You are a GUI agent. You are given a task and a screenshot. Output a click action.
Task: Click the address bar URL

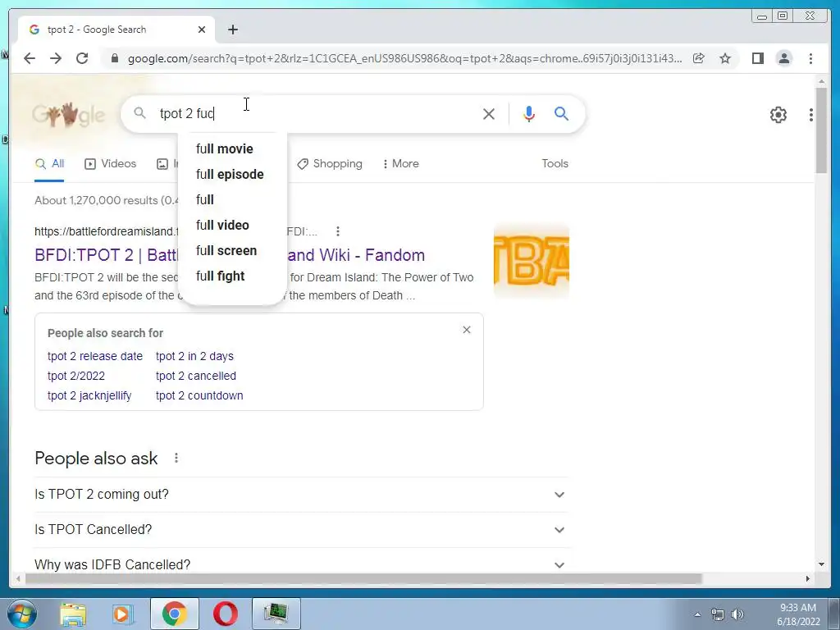pyautogui.click(x=404, y=58)
